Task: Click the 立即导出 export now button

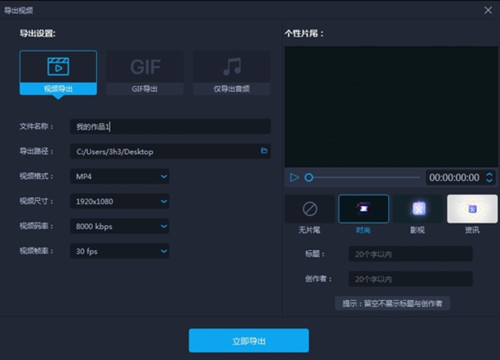Action: pyautogui.click(x=249, y=341)
